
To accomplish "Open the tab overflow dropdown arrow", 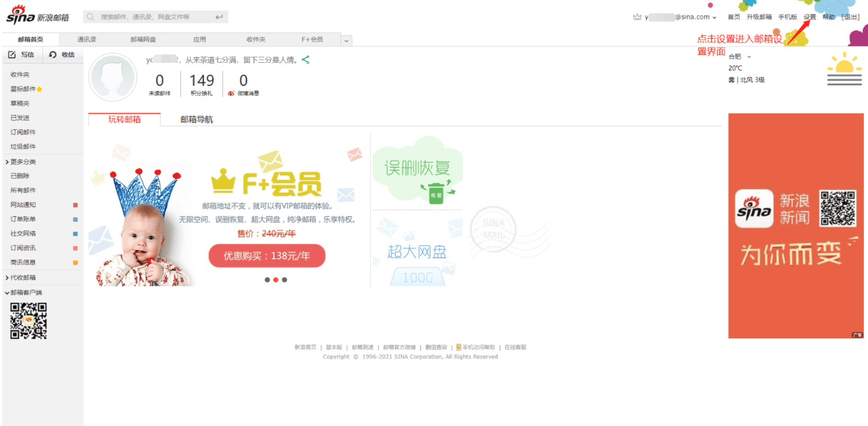I will (347, 40).
